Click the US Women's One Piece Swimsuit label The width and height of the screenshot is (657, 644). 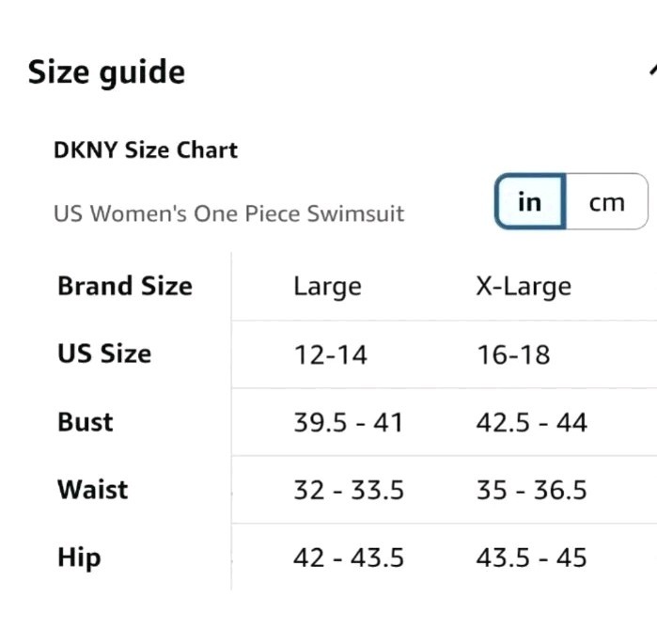[228, 213]
